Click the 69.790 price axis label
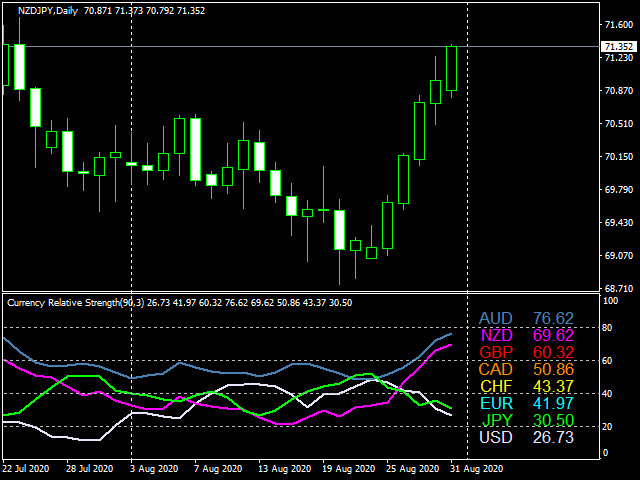The image size is (640, 480). 619,189
